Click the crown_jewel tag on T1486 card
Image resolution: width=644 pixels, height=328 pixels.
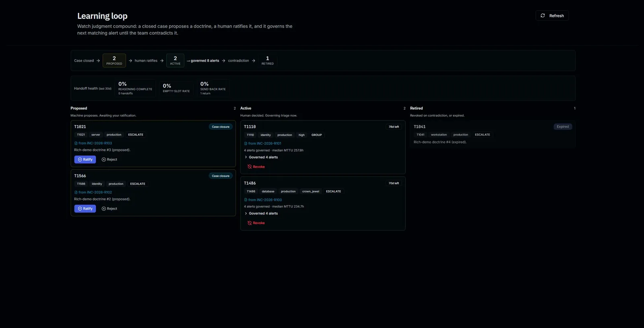click(x=311, y=191)
